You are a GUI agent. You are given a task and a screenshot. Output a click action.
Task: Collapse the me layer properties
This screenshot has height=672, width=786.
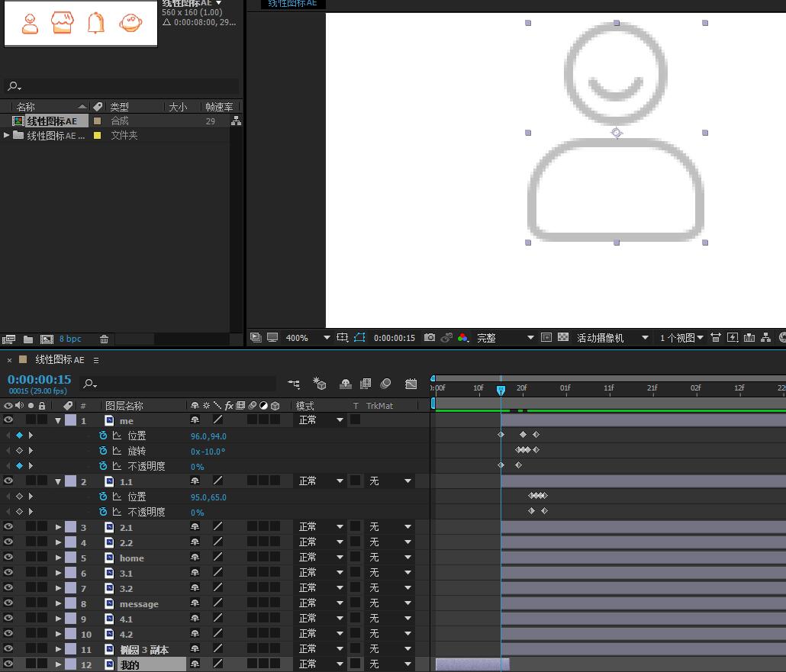58,420
